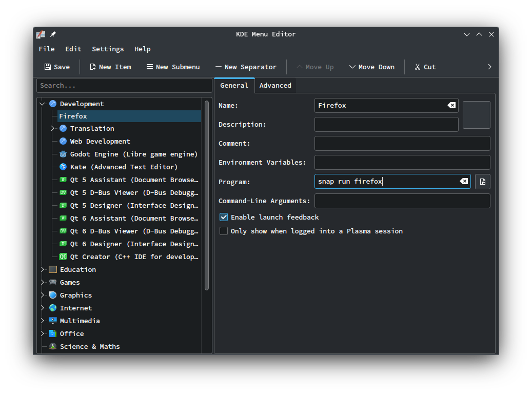Click into the Comment field
532x394 pixels.
402,144
